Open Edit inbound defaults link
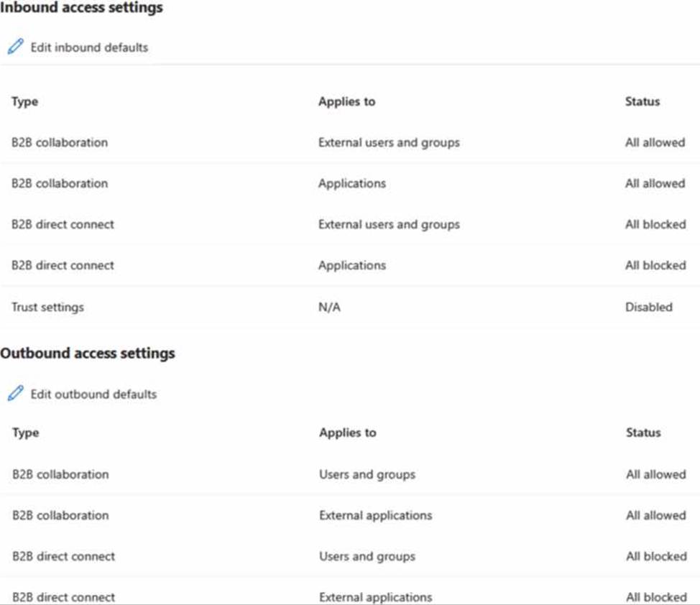 tap(89, 47)
